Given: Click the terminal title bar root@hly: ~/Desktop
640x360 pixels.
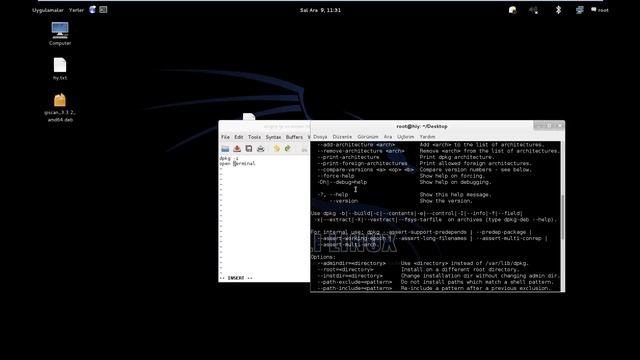Looking at the screenshot, I should tap(422, 127).
